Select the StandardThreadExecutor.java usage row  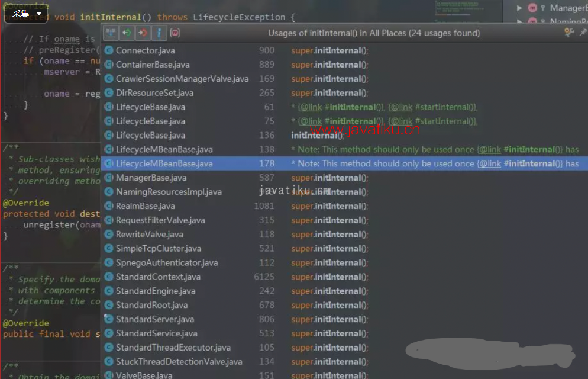point(344,348)
